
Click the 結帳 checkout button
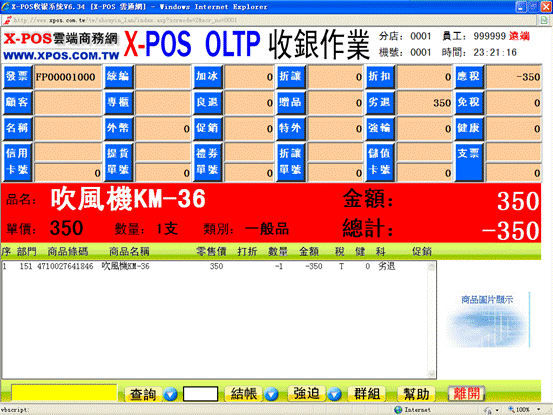[244, 393]
